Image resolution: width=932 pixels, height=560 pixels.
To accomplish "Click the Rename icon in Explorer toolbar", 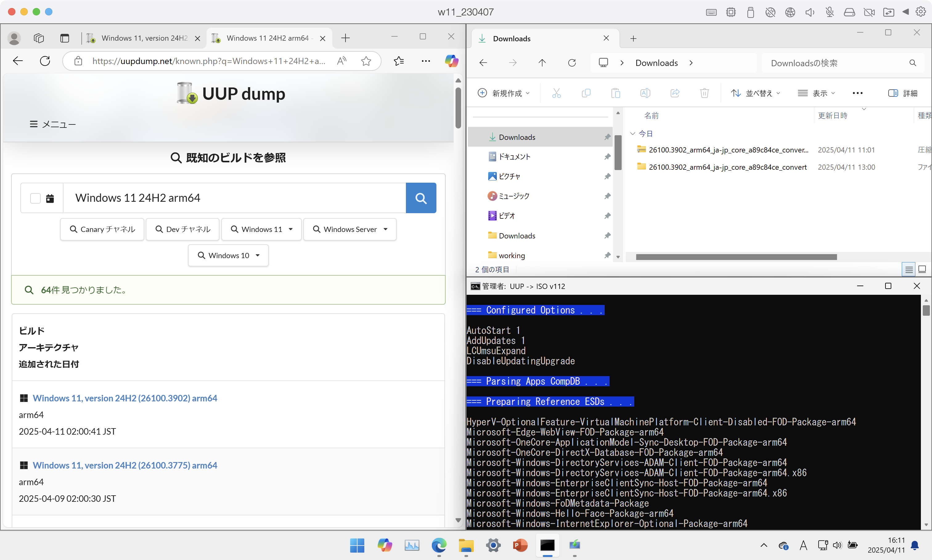I will [645, 93].
